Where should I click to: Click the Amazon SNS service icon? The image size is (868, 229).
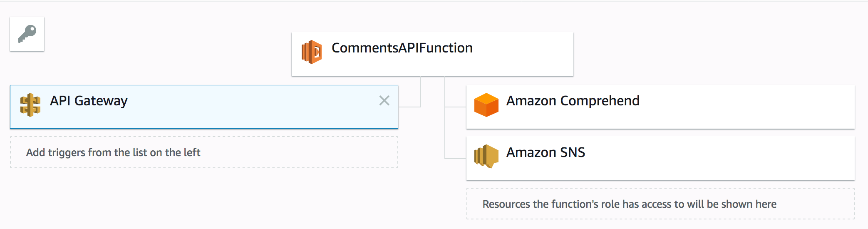click(x=486, y=156)
